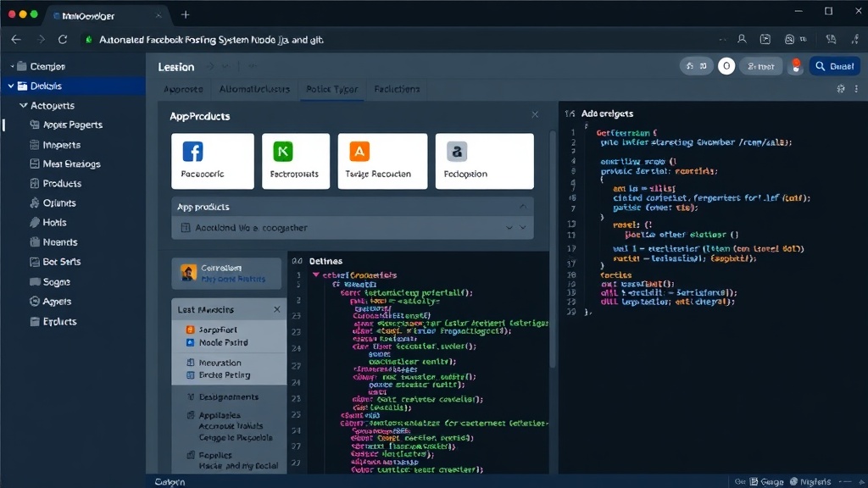Click the white circular O toggle
The height and width of the screenshot is (488, 868).
(726, 66)
